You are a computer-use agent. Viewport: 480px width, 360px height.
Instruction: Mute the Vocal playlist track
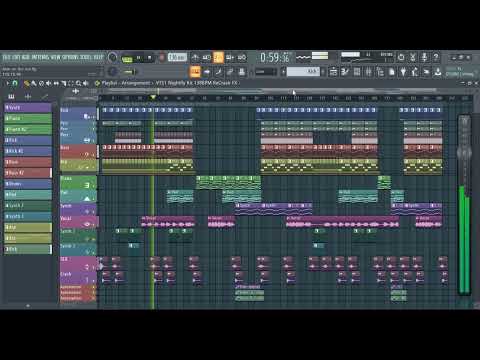tap(94, 225)
